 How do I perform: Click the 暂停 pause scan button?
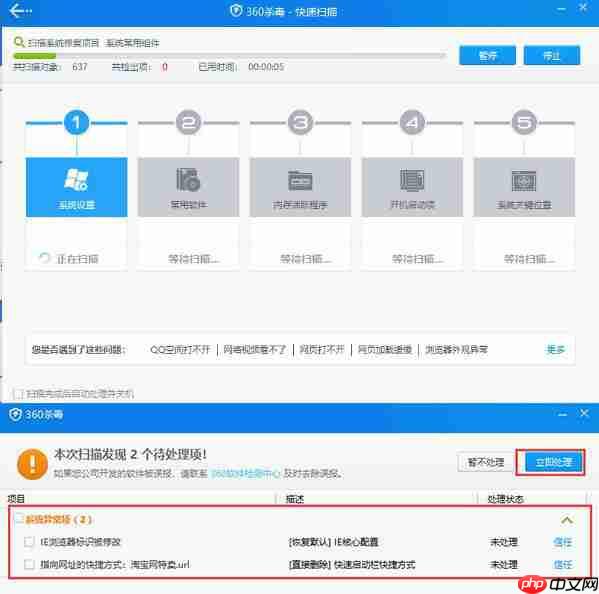tap(487, 56)
